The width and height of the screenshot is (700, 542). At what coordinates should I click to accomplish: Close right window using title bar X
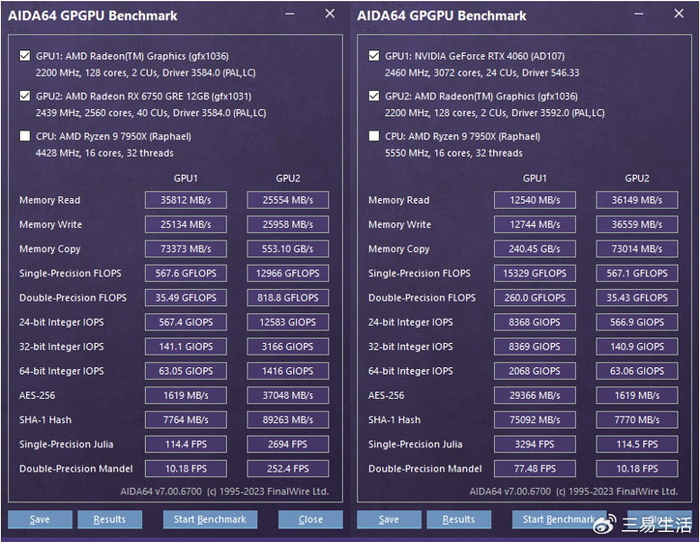[x=679, y=14]
